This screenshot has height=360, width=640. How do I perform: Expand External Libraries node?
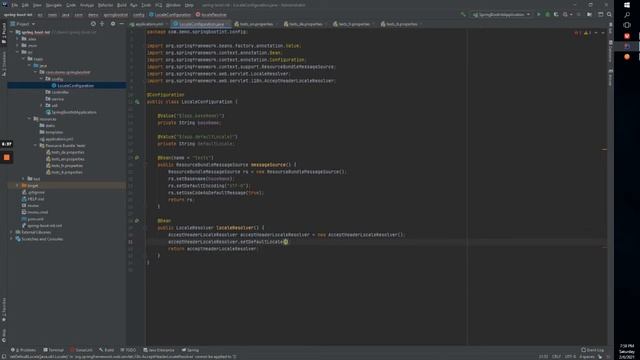pyautogui.click(x=12, y=232)
